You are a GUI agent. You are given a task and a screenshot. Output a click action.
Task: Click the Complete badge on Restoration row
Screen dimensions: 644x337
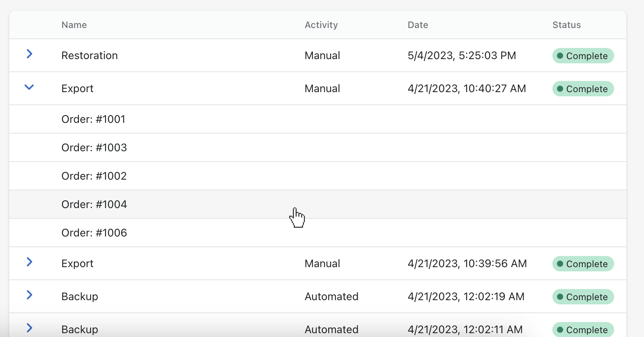pyautogui.click(x=583, y=56)
